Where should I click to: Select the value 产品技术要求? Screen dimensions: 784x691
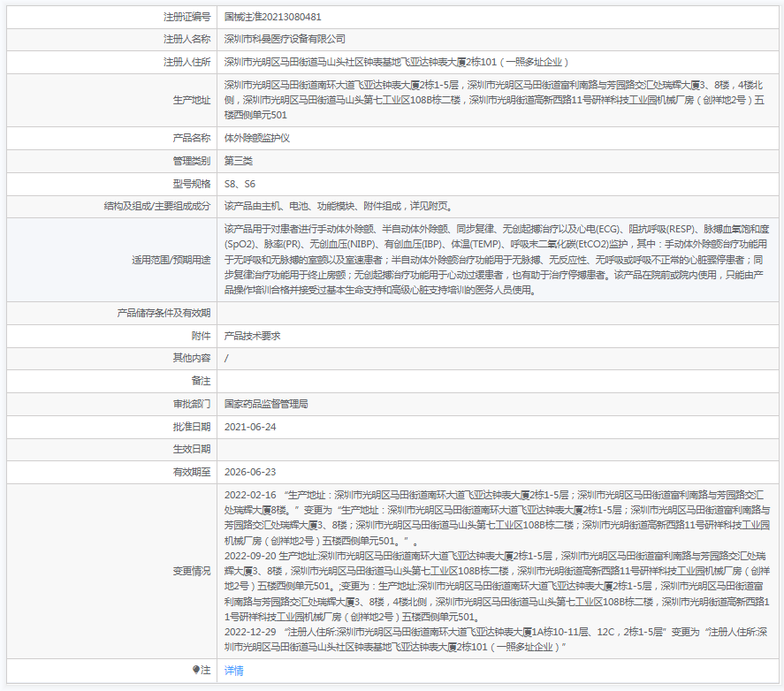click(x=253, y=336)
